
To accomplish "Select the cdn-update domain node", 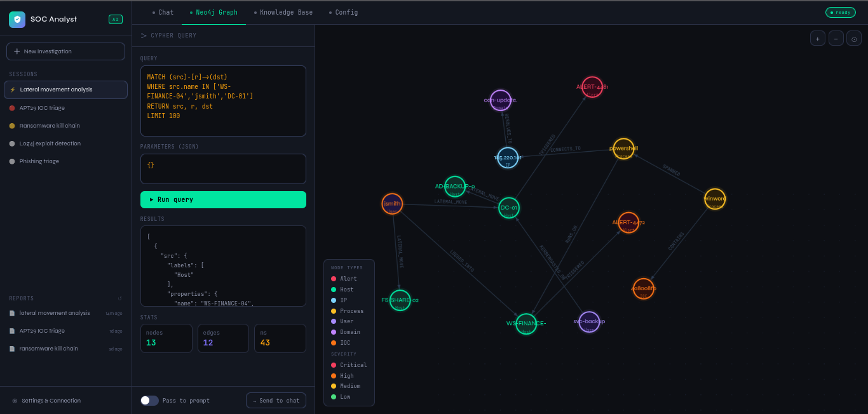I will click(501, 100).
